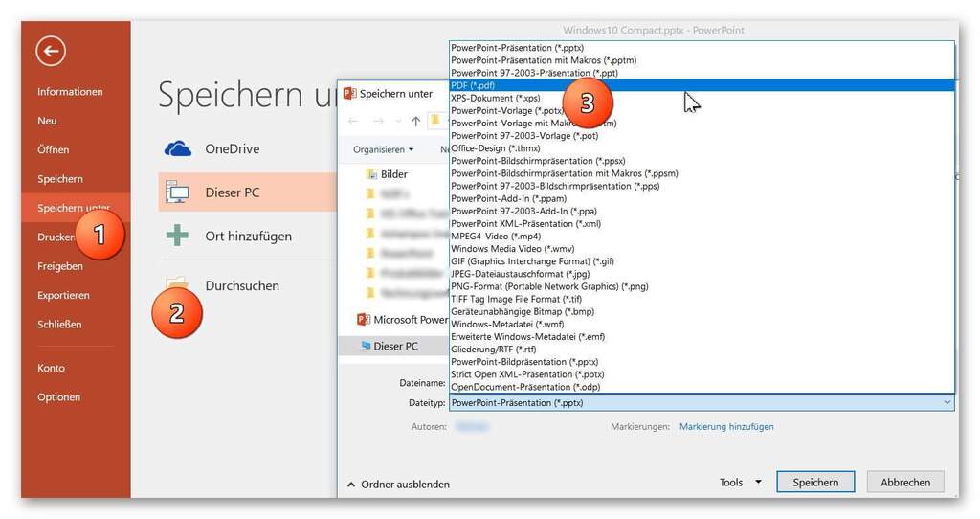Collapse folders with Ordner ausblenden
Image resolution: width=980 pixels, height=519 pixels.
[398, 484]
